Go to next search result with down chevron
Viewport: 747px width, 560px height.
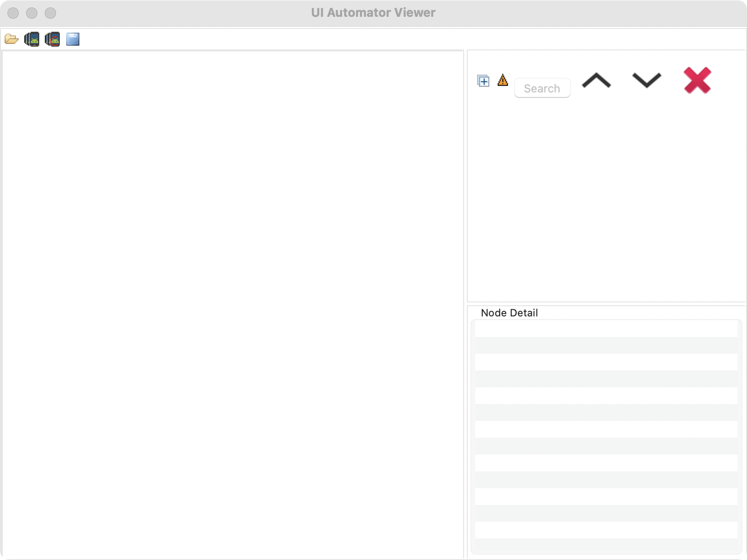[x=647, y=80]
